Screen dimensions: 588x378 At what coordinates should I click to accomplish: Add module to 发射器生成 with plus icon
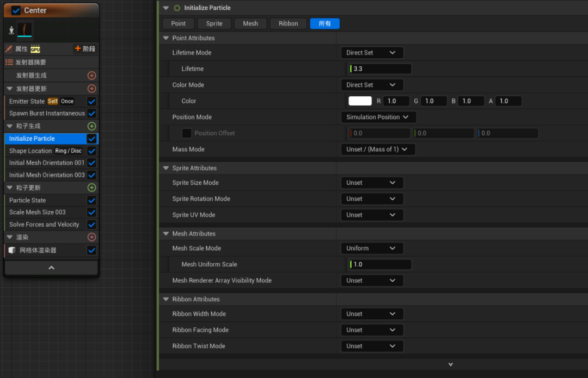tap(91, 75)
